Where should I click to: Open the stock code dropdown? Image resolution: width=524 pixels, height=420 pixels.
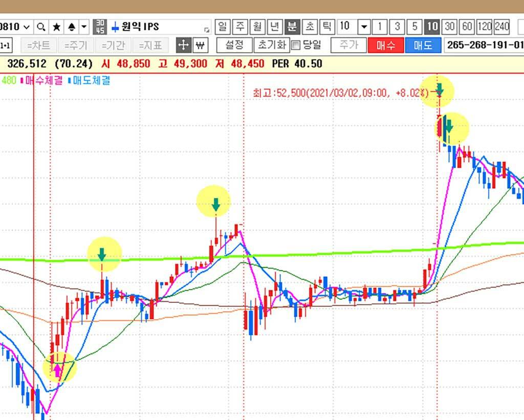26,27
